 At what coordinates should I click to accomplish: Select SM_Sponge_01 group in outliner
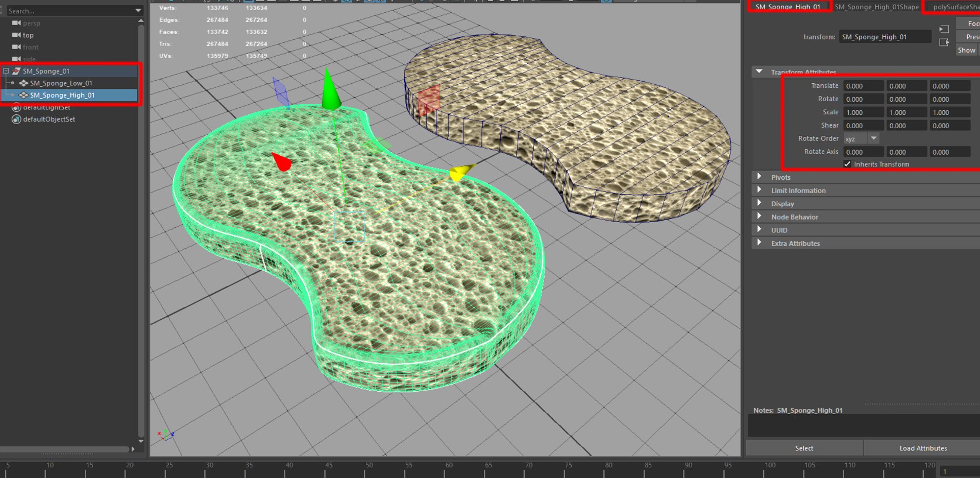46,71
